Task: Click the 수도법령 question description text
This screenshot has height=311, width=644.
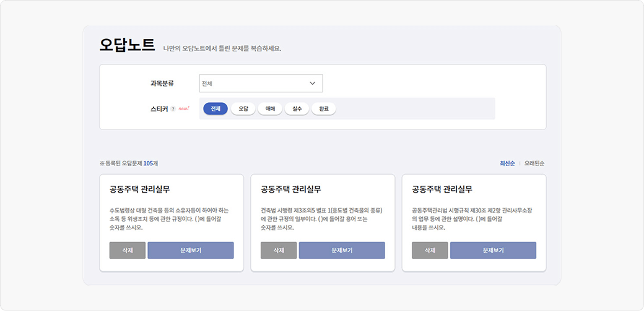Action: (168, 219)
